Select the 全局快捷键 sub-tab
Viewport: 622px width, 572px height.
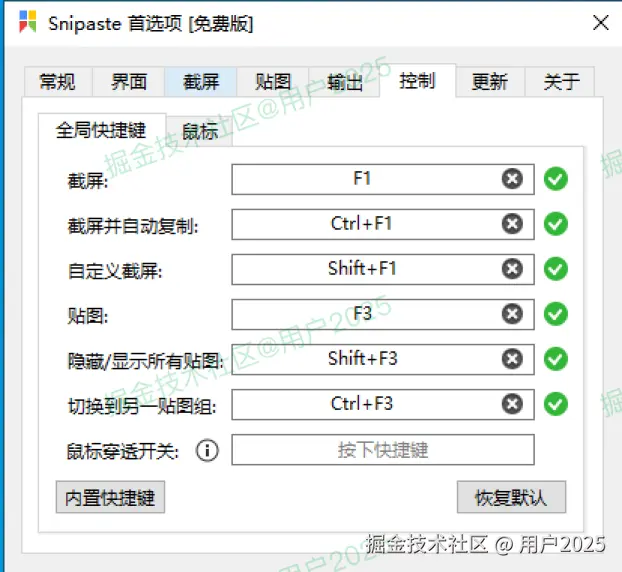click(102, 130)
